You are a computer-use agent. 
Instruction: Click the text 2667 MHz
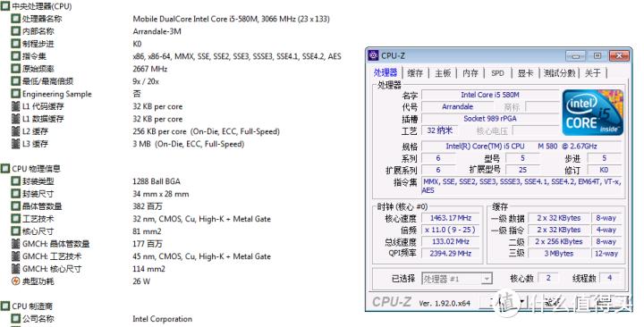150,69
